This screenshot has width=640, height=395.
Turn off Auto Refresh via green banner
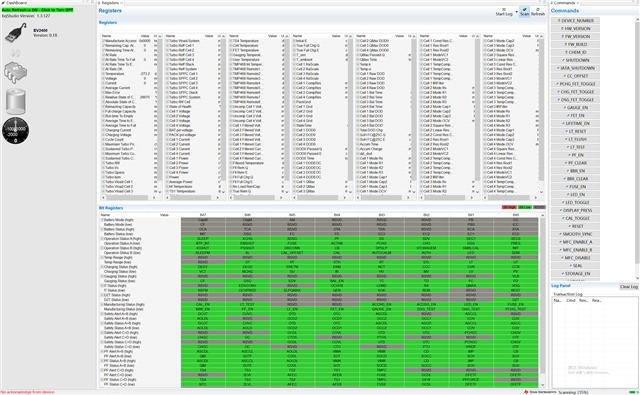37,10
